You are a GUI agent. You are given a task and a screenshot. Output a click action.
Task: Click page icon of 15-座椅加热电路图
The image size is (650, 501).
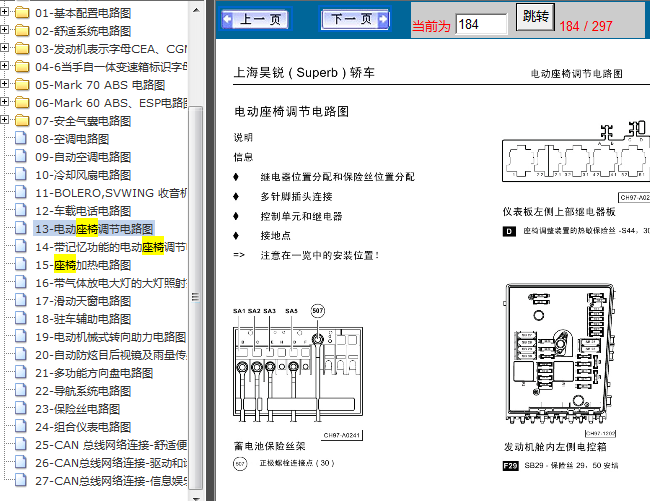[21, 264]
